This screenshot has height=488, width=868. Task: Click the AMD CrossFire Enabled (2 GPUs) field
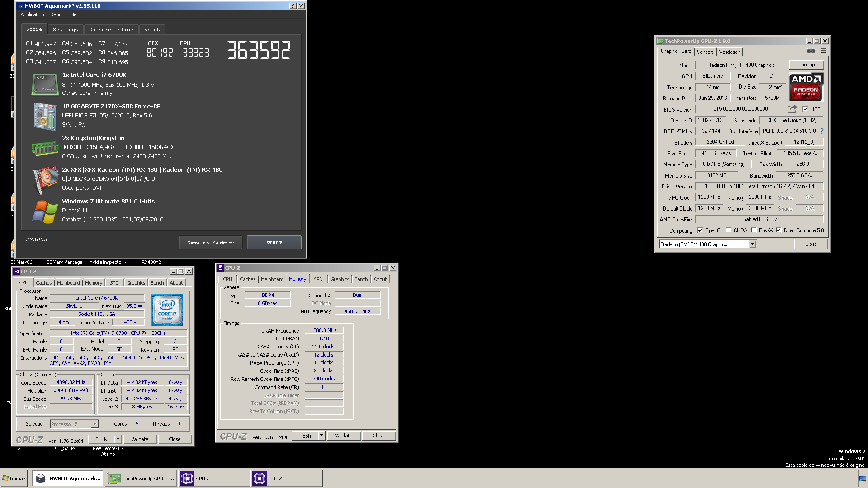click(x=759, y=219)
